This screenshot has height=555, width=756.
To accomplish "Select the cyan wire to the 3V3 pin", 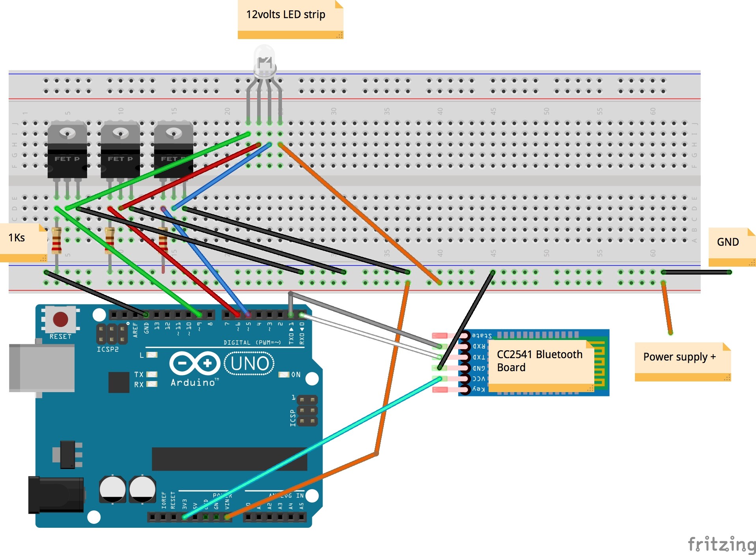I will click(312, 448).
